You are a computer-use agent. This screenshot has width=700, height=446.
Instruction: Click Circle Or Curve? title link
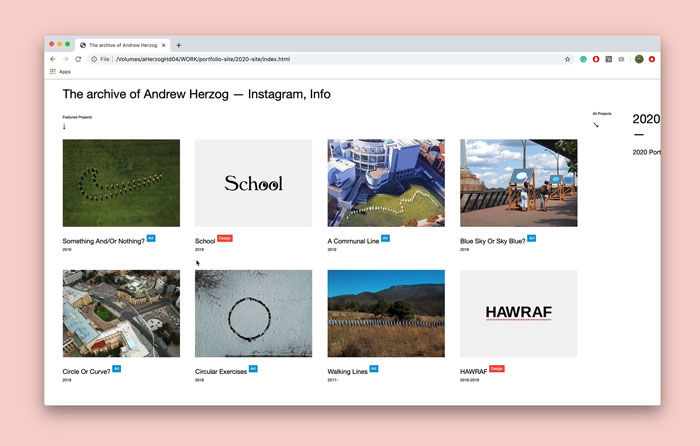[x=86, y=371]
